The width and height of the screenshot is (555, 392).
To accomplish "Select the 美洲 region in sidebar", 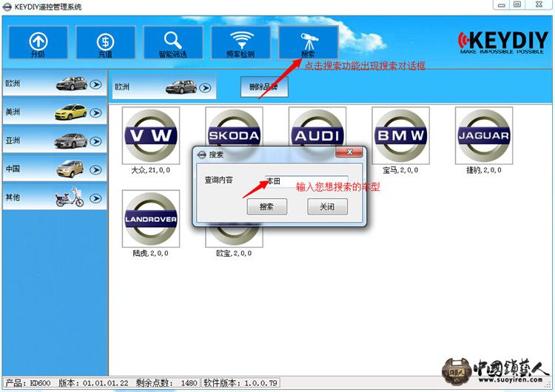I will 55,112.
